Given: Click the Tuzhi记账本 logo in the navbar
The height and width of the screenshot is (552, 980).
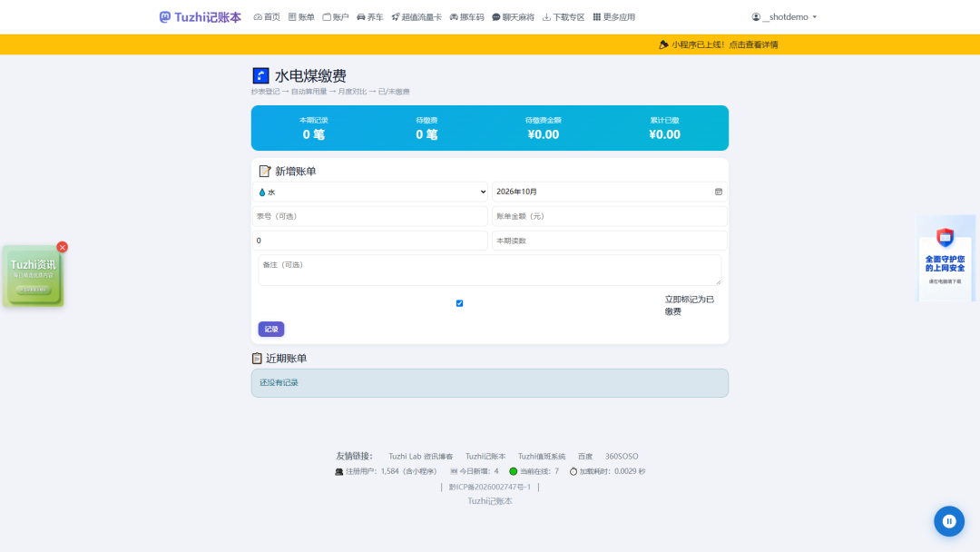Looking at the screenshot, I should (x=200, y=17).
